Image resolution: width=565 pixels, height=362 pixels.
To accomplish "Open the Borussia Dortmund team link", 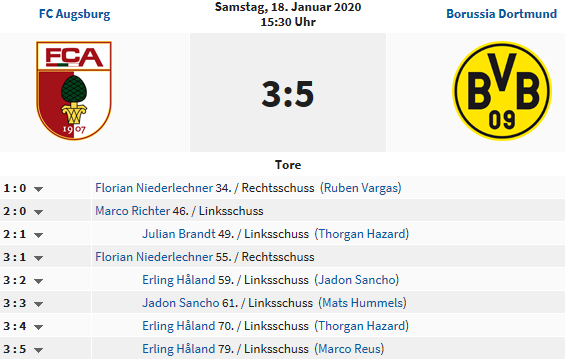I will [x=502, y=14].
